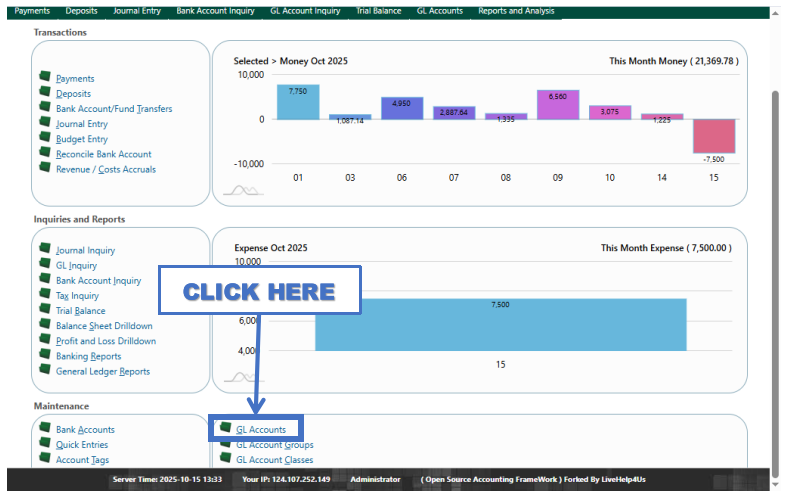Image resolution: width=788 pixels, height=499 pixels.
Task: Click the icon beside Trial Balance link
Action: click(44, 309)
